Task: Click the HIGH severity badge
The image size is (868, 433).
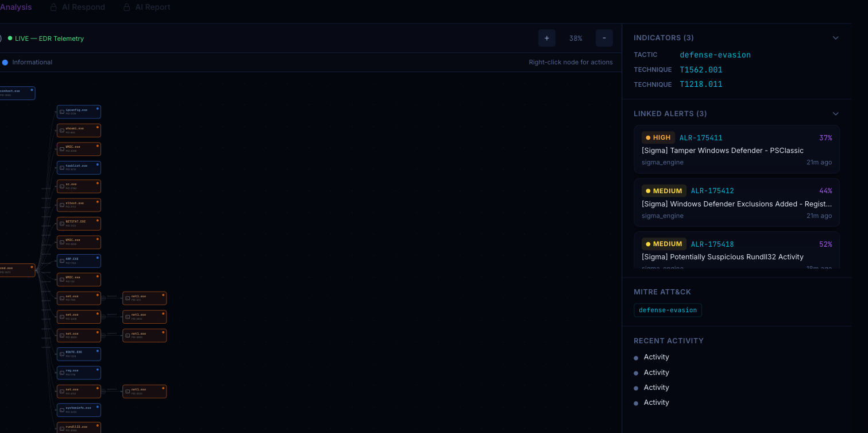Action: (x=658, y=138)
